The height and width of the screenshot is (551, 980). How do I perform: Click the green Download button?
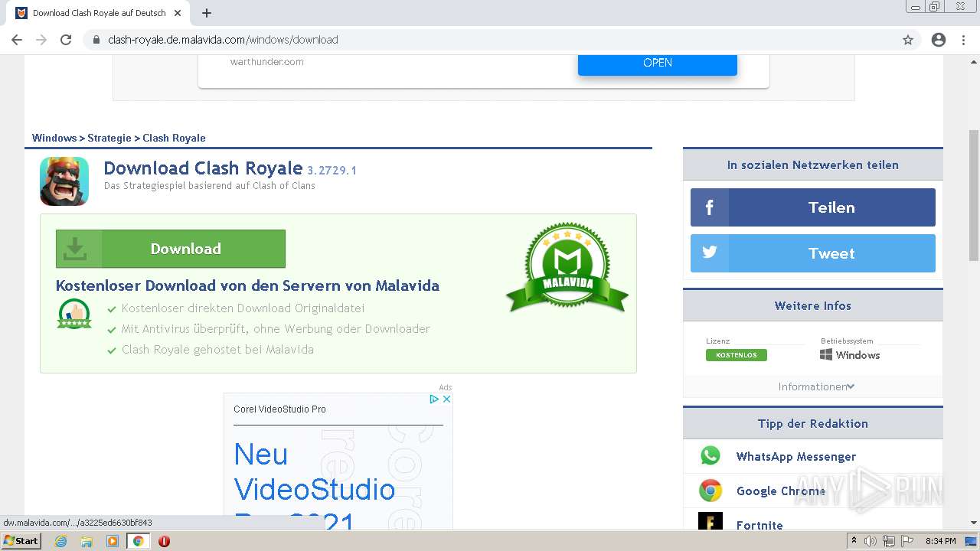click(171, 249)
